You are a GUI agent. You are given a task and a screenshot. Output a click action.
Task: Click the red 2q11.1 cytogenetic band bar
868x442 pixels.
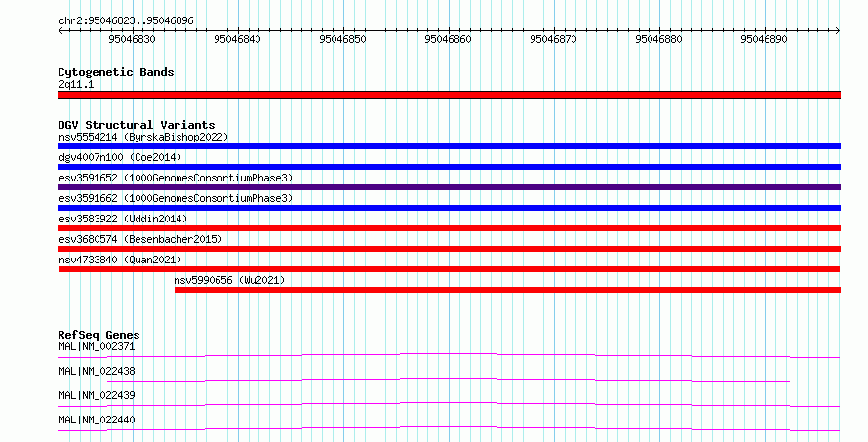(449, 95)
